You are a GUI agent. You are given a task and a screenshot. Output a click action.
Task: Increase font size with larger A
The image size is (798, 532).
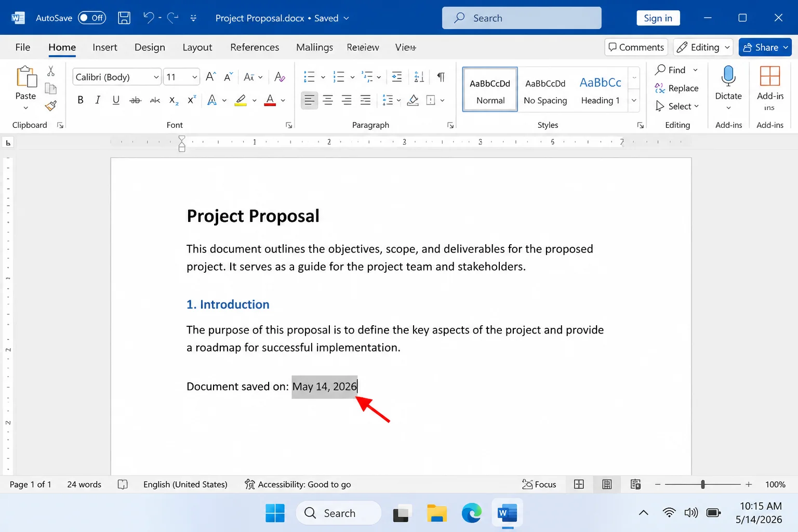pyautogui.click(x=210, y=77)
